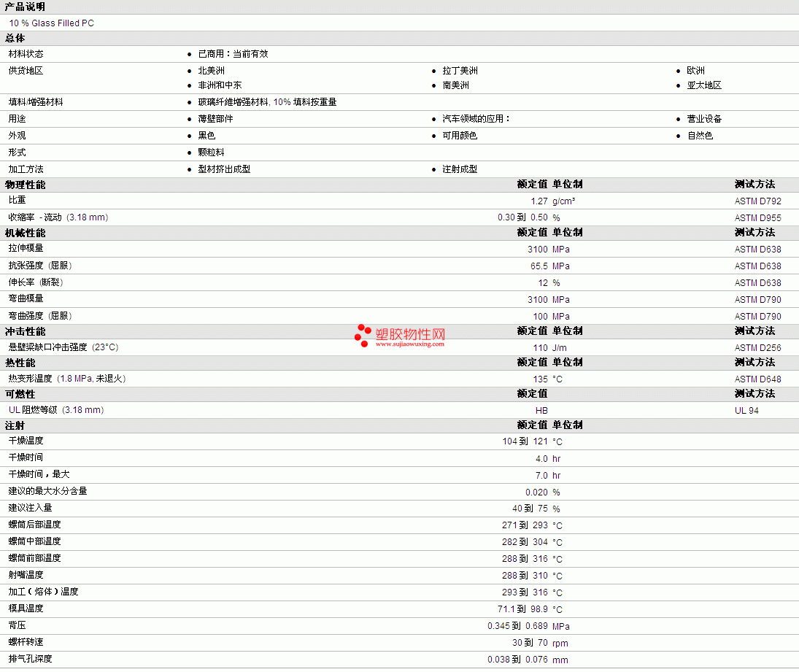Open the sujiaowuxing.com watermark link
Image resolution: width=799 pixels, height=672 pixels.
point(410,344)
